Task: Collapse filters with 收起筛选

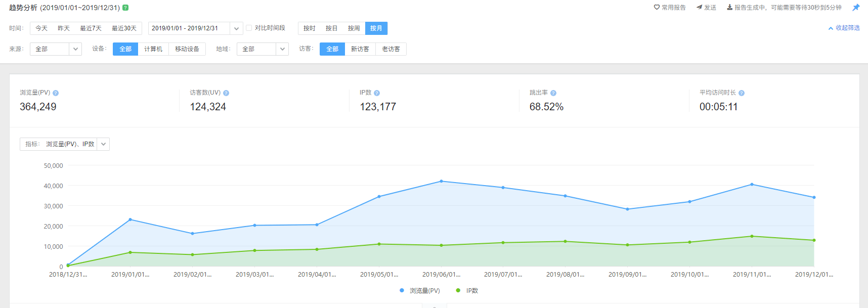Action: point(844,28)
